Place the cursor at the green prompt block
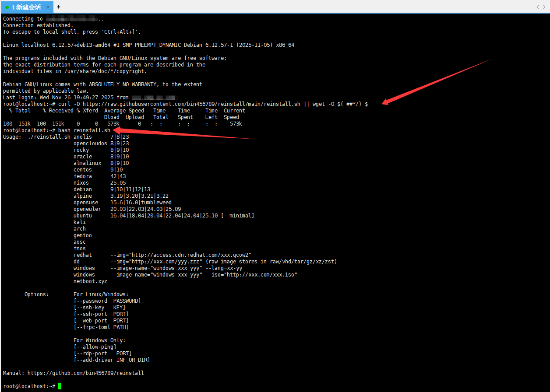The image size is (550, 392). 60,386
